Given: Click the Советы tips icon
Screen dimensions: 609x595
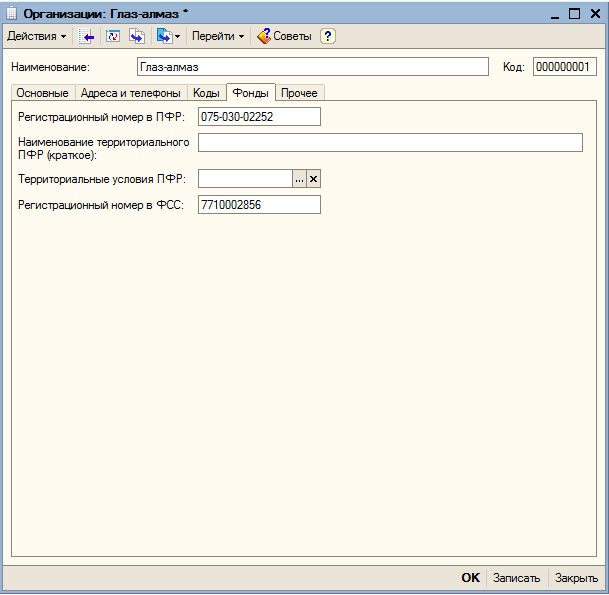Looking at the screenshot, I should [264, 36].
